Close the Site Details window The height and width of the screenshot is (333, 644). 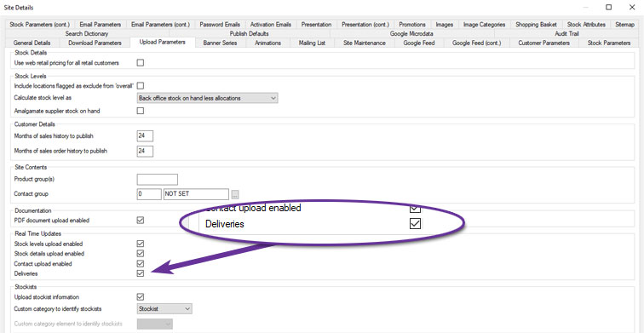632,7
